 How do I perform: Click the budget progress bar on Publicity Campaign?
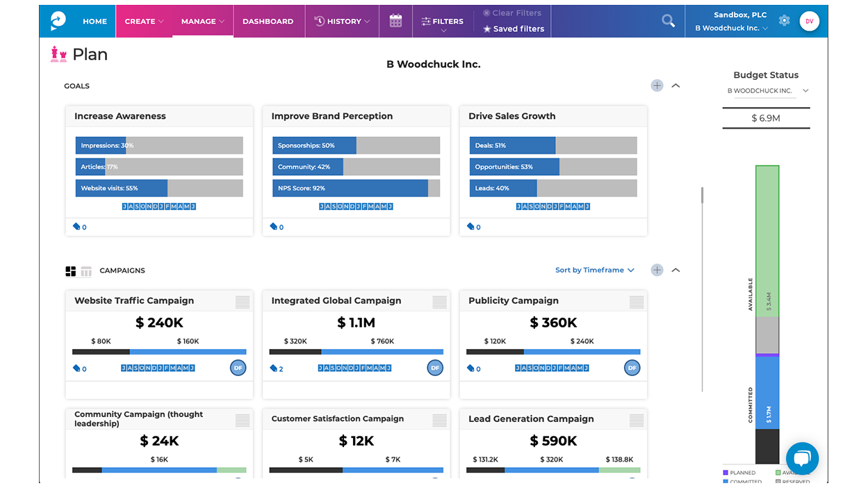pyautogui.click(x=552, y=351)
